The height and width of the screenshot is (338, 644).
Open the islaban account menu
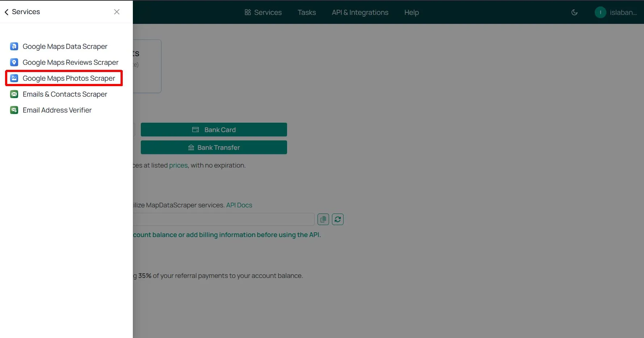pos(623,12)
